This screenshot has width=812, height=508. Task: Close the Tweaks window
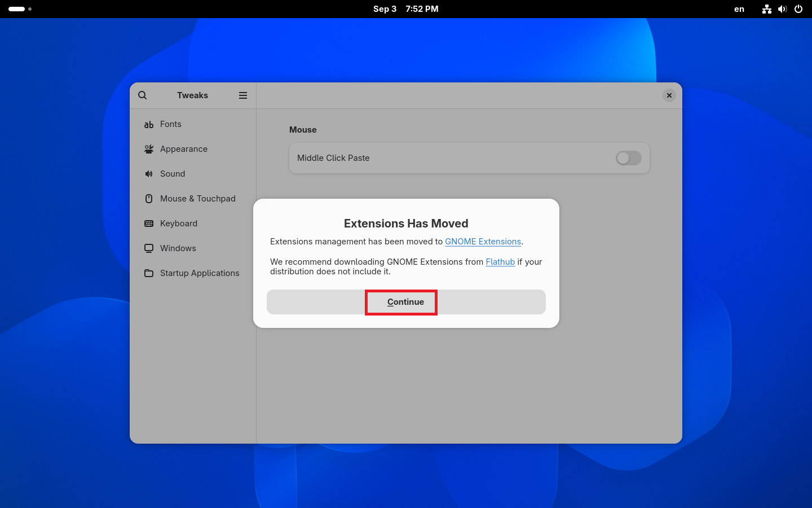[669, 95]
